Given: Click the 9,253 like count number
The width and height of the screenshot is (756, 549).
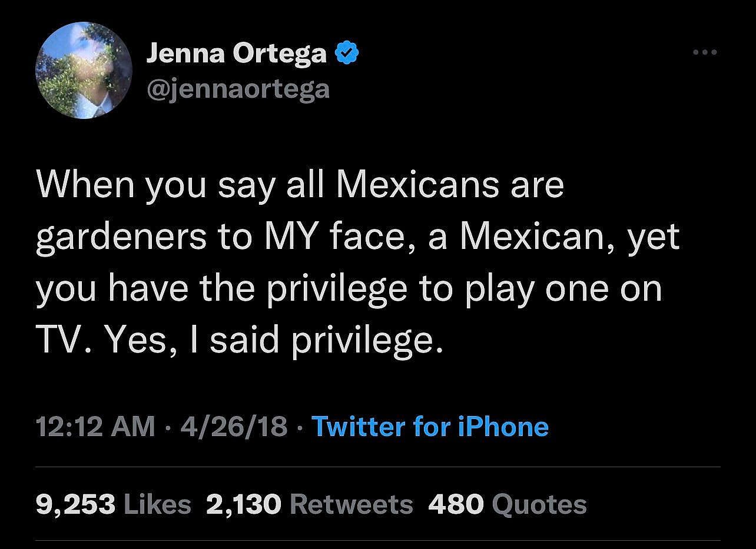Looking at the screenshot, I should 75,504.
